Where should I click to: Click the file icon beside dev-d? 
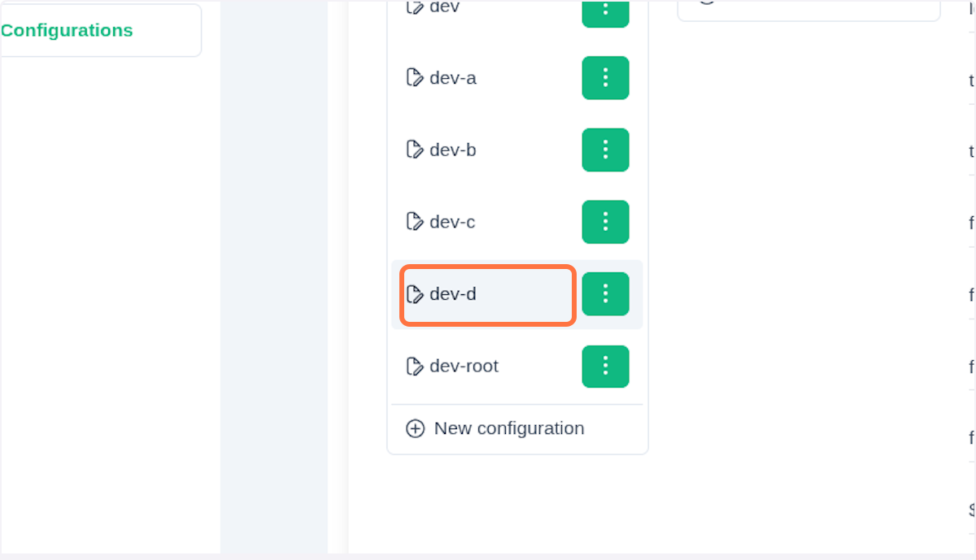pyautogui.click(x=415, y=294)
